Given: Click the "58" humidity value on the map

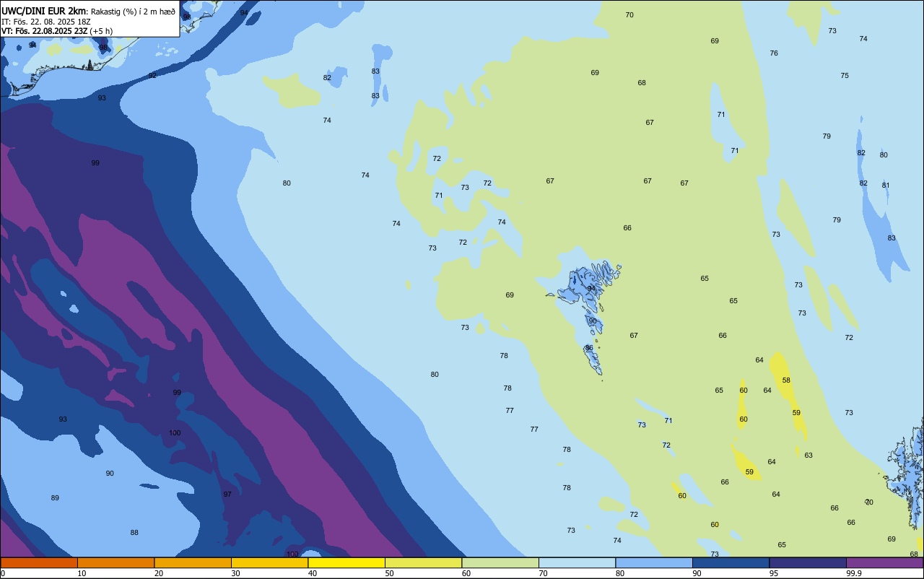Looking at the screenshot, I should tap(786, 380).
